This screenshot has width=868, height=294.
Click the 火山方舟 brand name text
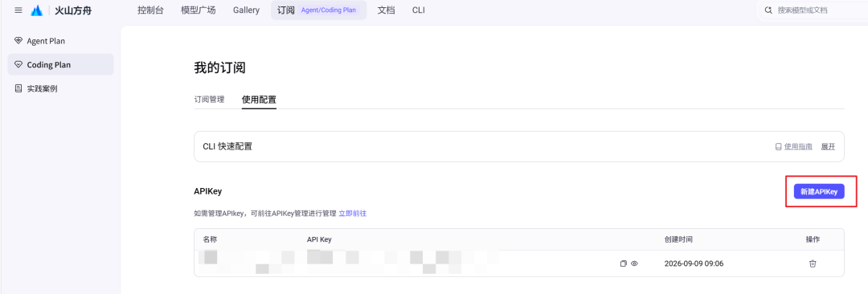pyautogui.click(x=73, y=10)
